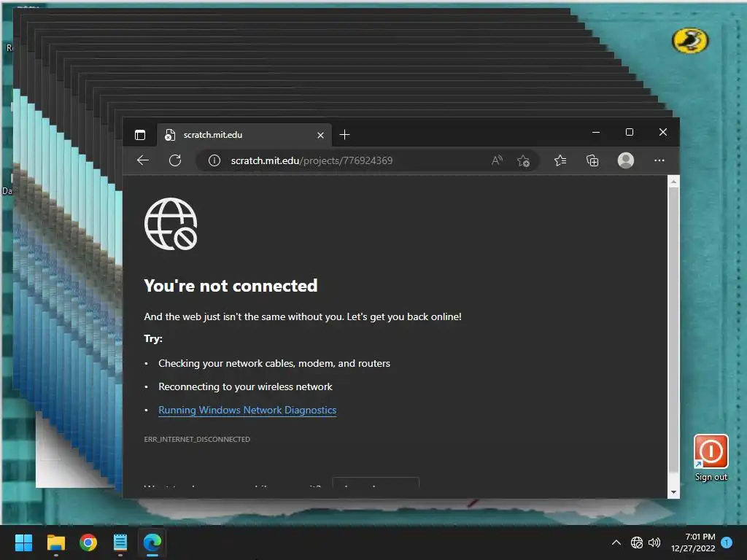Viewport: 747px width, 560px height.
Task: Close the Edge browser window
Action: (x=662, y=132)
